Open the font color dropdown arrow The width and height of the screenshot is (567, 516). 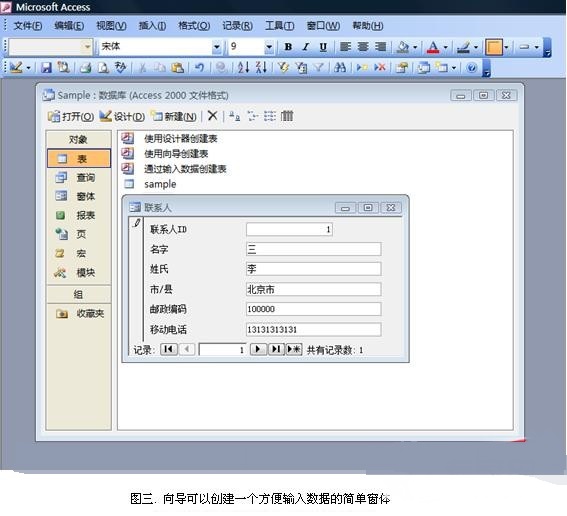446,47
